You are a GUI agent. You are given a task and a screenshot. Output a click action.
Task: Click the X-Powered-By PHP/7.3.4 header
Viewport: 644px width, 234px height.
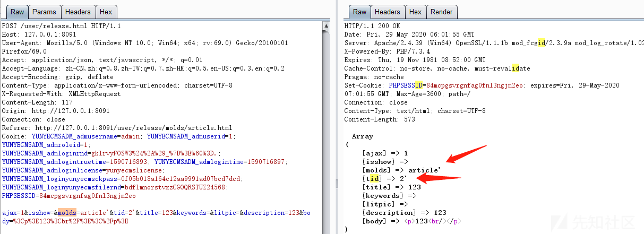pos(382,51)
